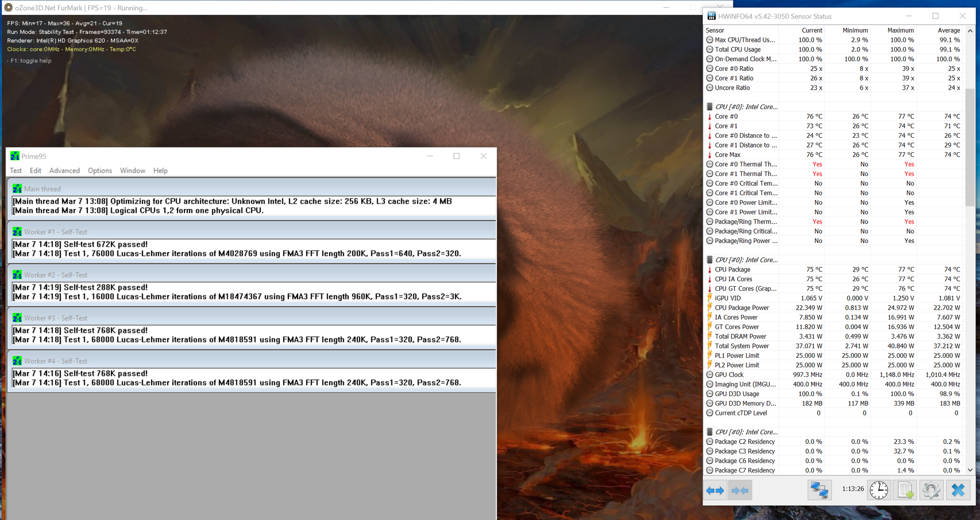Select Core #0 temperature sensor icon
Image resolution: width=980 pixels, height=520 pixels.
pyautogui.click(x=709, y=116)
